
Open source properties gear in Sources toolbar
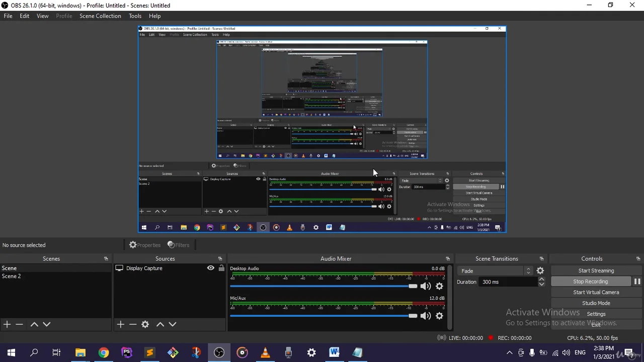click(145, 324)
